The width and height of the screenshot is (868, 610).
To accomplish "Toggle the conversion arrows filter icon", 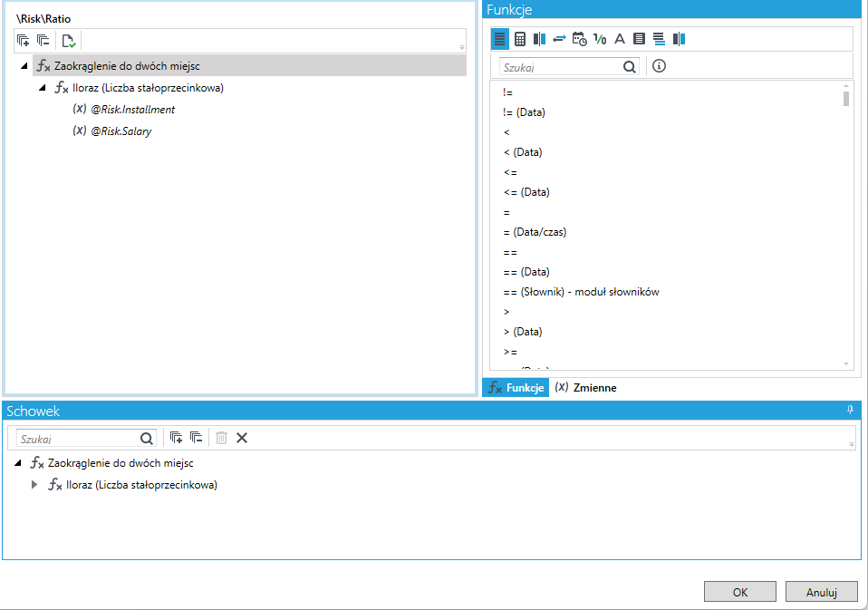I will click(x=559, y=39).
